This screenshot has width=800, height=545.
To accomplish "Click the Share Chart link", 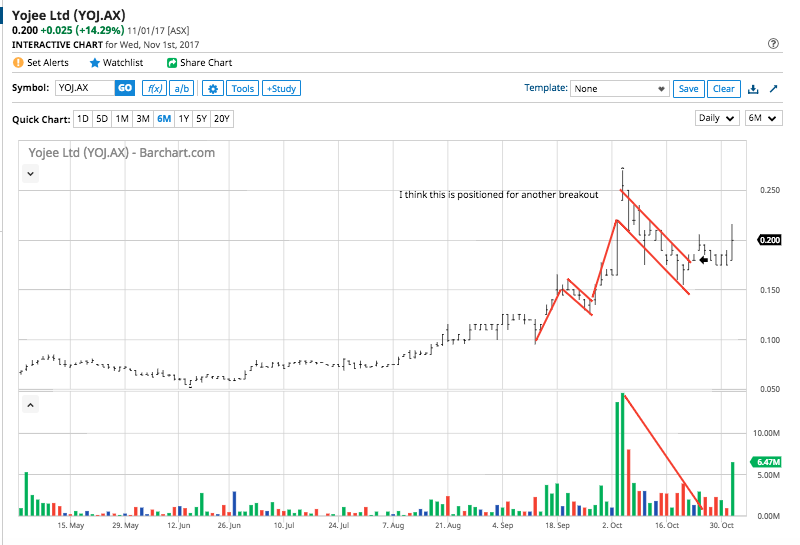I will pos(206,63).
